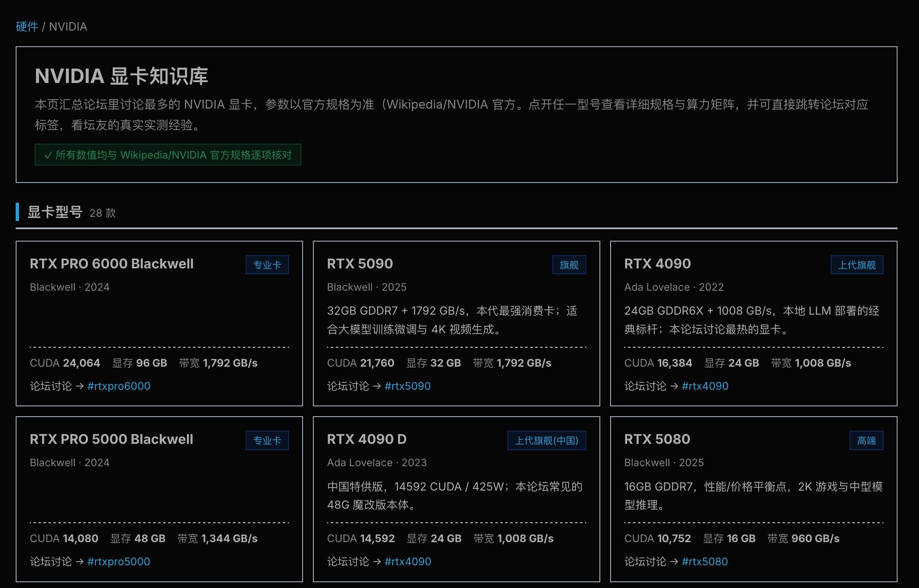Open the 硬件 breadcrumb link
The height and width of the screenshot is (588, 919).
click(x=27, y=27)
